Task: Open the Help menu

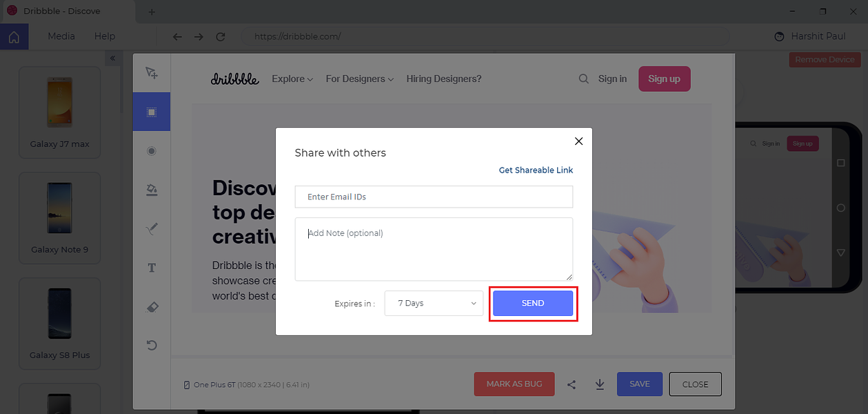Action: tap(105, 37)
